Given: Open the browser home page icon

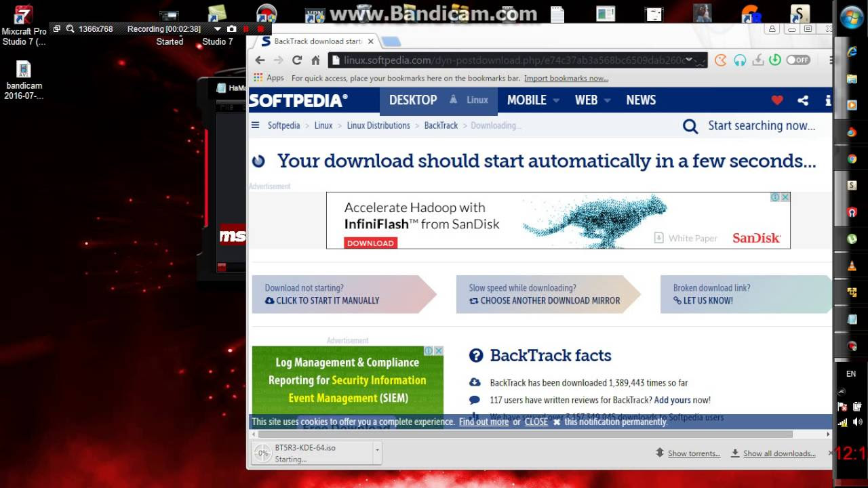Looking at the screenshot, I should click(315, 60).
